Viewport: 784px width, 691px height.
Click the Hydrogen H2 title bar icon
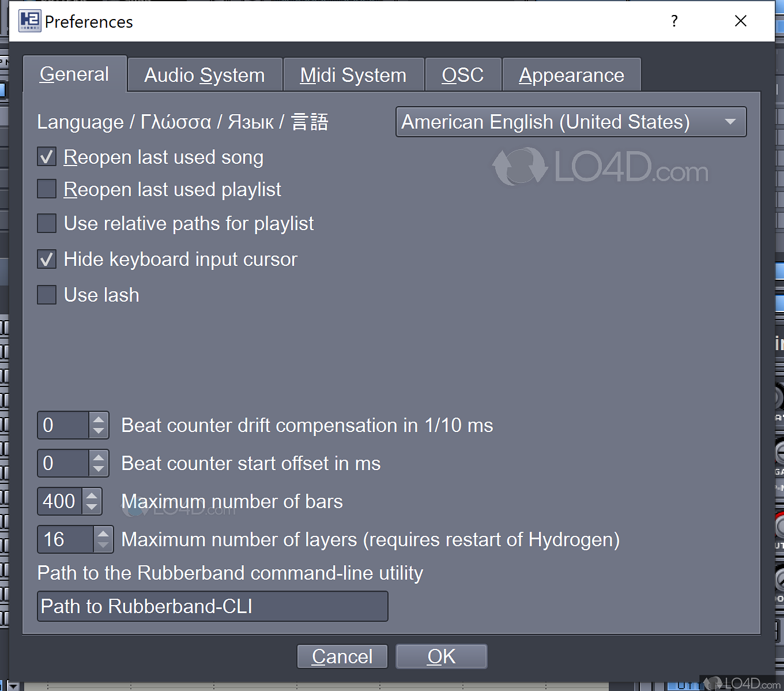tap(29, 21)
